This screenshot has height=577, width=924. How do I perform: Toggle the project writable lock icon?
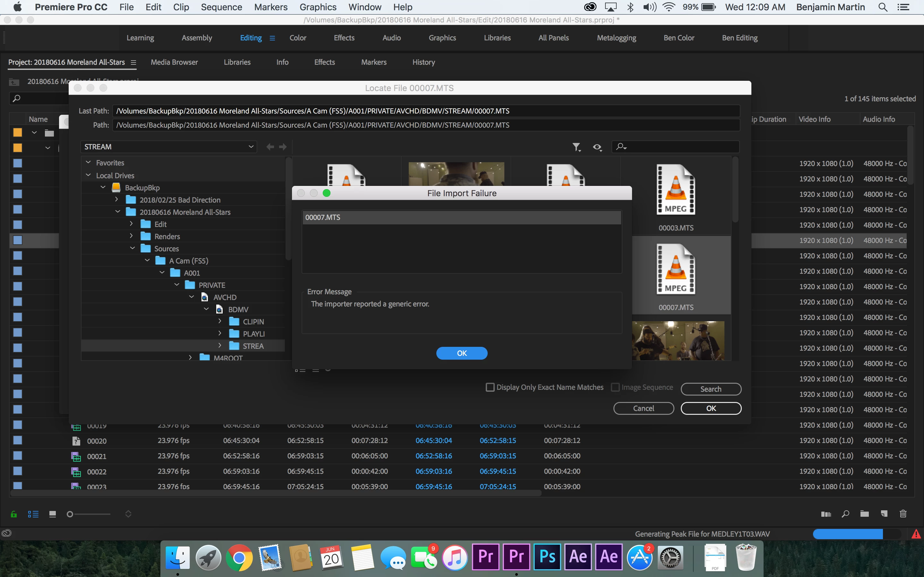14,514
